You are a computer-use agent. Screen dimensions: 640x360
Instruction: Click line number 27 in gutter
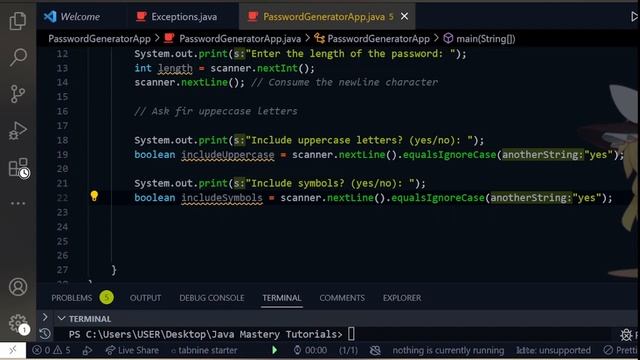click(x=62, y=270)
